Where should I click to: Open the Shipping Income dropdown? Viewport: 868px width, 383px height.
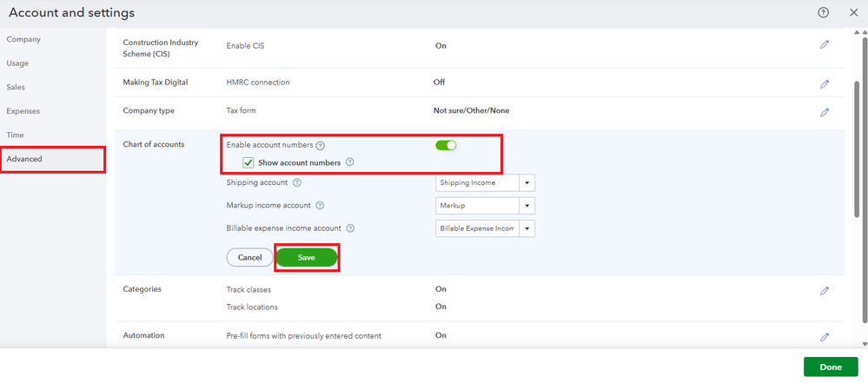[527, 183]
